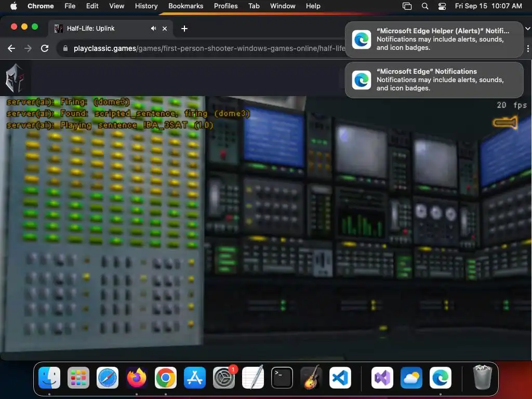The width and height of the screenshot is (532, 399).
Task: Open a new Chrome tab
Action: [184, 29]
